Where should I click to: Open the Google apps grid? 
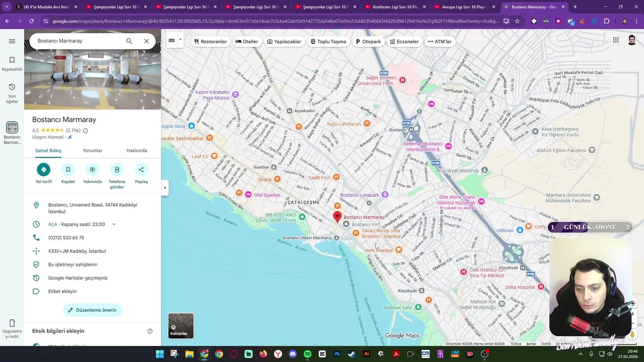(x=616, y=40)
